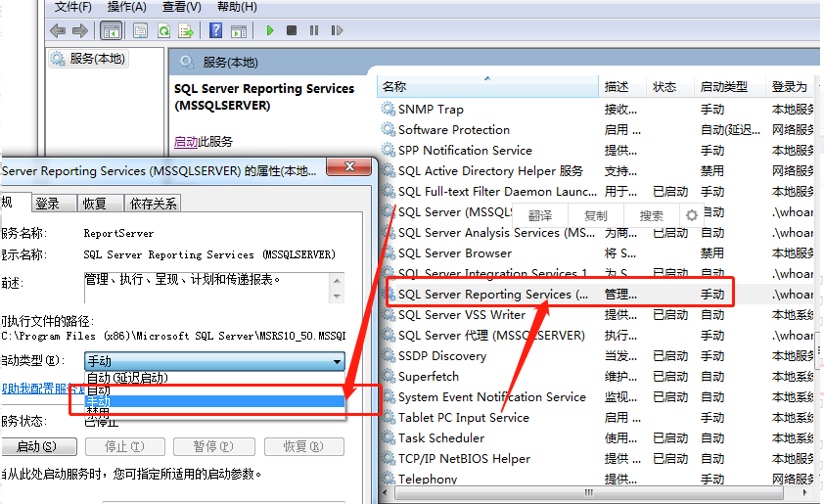
Task: Select SQL Full-text Filter Daemon Launcher row
Action: tap(598, 191)
